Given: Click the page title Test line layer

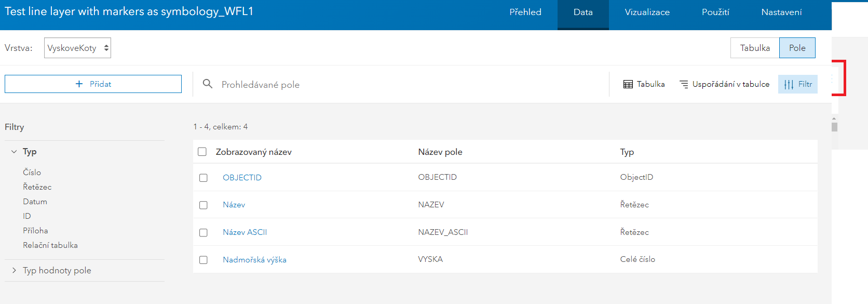Looking at the screenshot, I should click(x=129, y=11).
